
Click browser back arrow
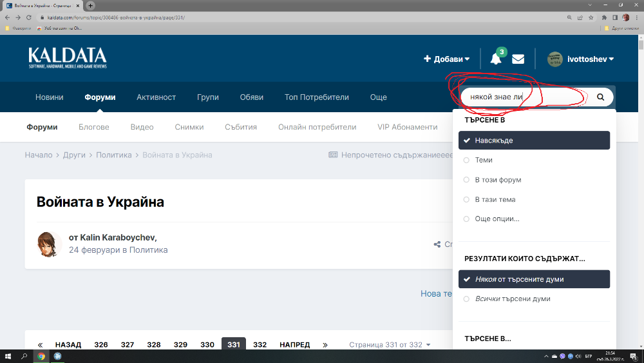(x=7, y=17)
